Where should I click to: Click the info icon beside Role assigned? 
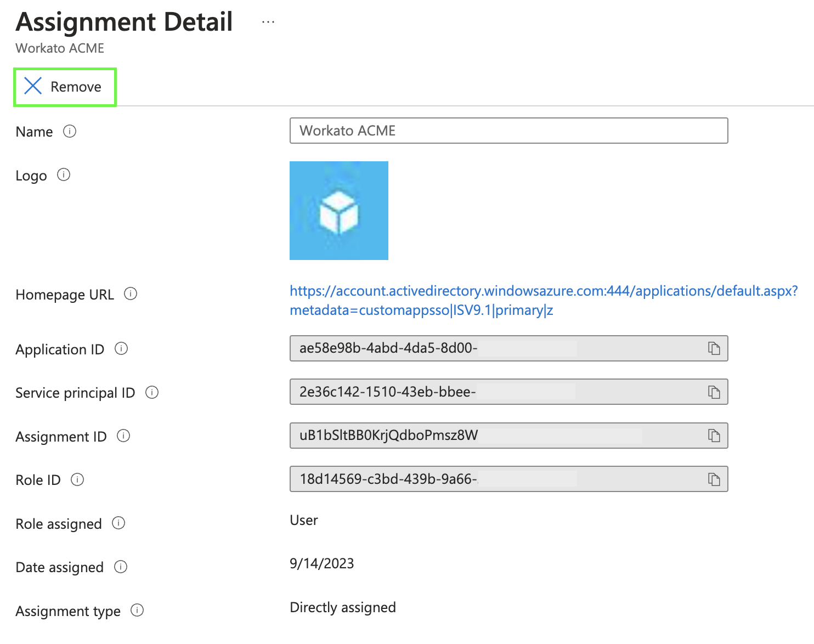118,523
